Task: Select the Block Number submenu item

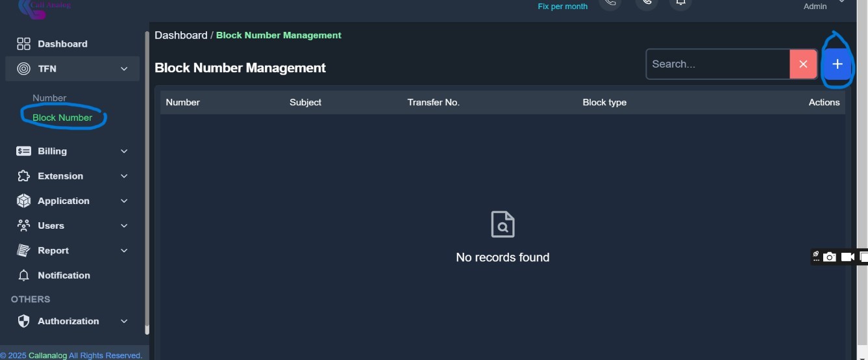Action: (x=62, y=118)
